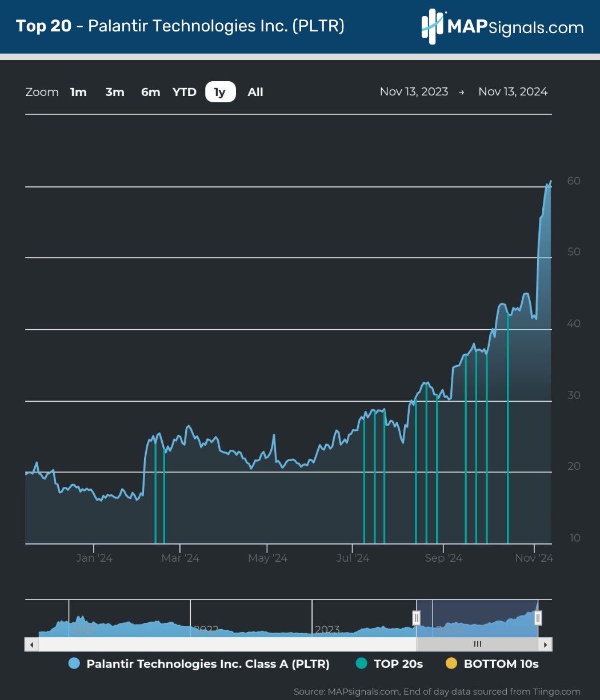Viewport: 600px width, 700px height.
Task: Click the navigator scrollbar thumb
Action: click(x=478, y=645)
